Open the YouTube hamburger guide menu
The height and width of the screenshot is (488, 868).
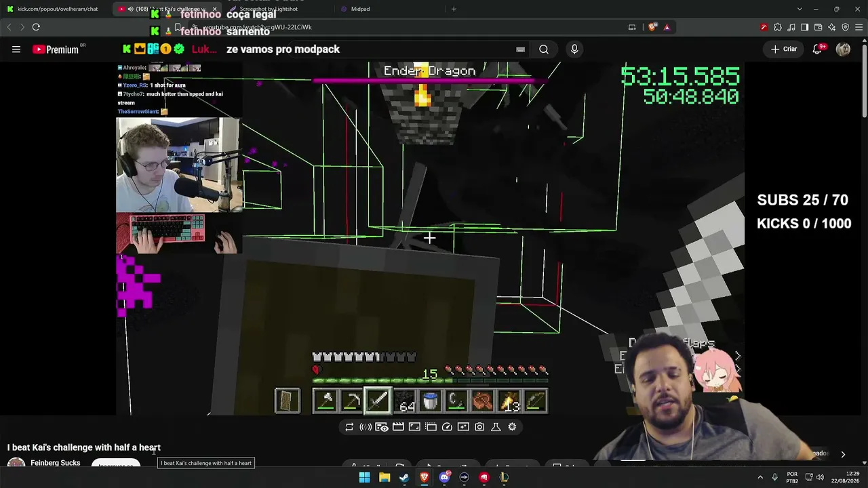16,49
